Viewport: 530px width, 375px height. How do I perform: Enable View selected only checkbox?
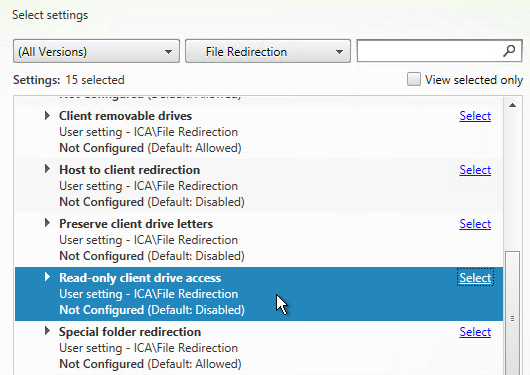[414, 79]
